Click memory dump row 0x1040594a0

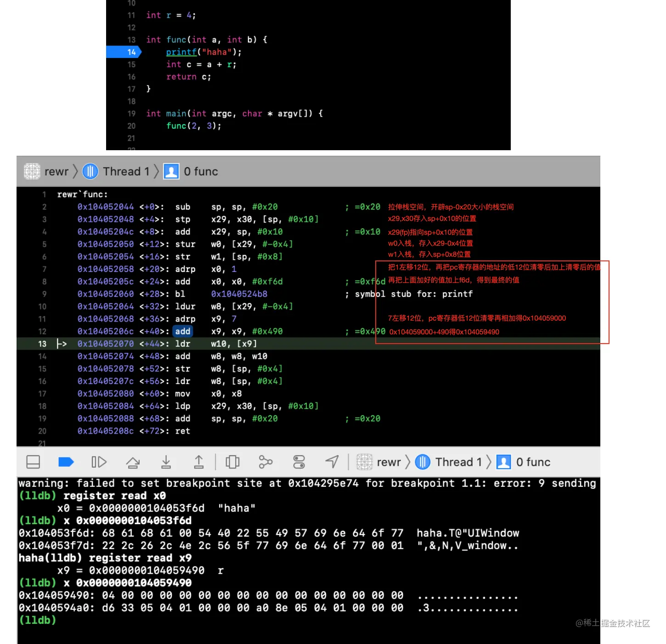point(269,607)
